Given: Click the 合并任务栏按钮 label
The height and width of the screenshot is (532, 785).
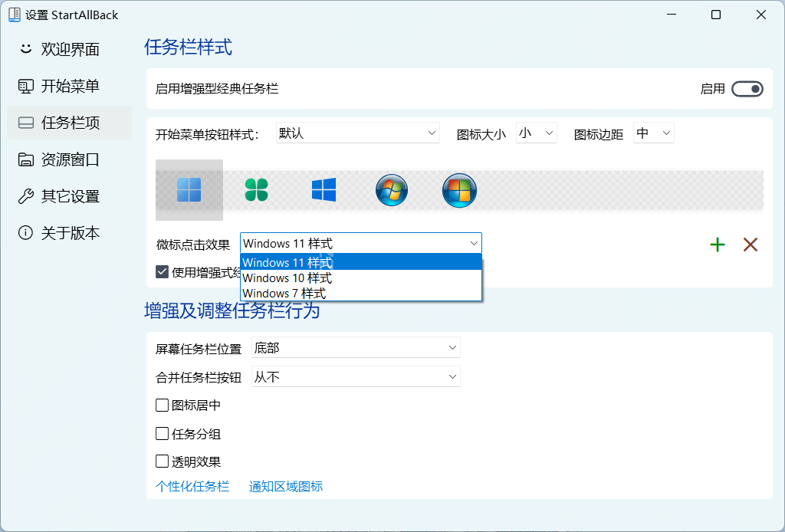Looking at the screenshot, I should pos(199,377).
